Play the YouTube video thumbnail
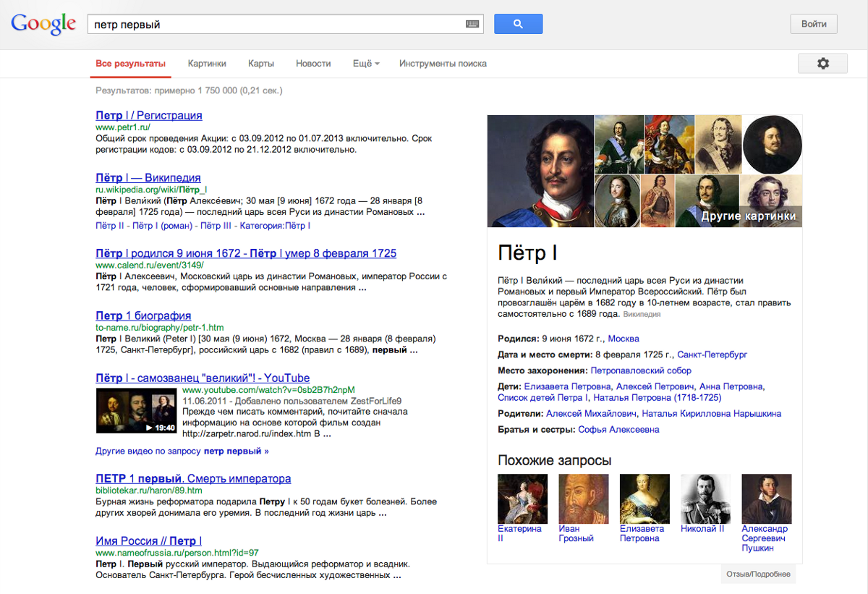The height and width of the screenshot is (594, 868). click(136, 411)
